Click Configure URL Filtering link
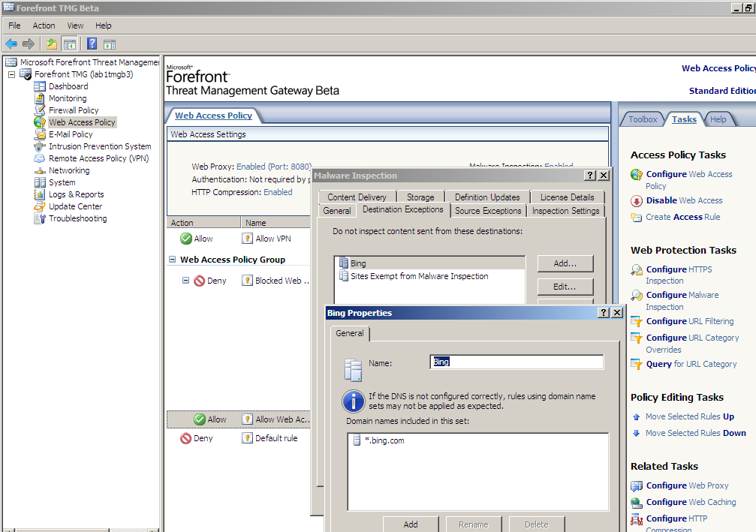Viewport: 756px width, 532px height. point(690,321)
